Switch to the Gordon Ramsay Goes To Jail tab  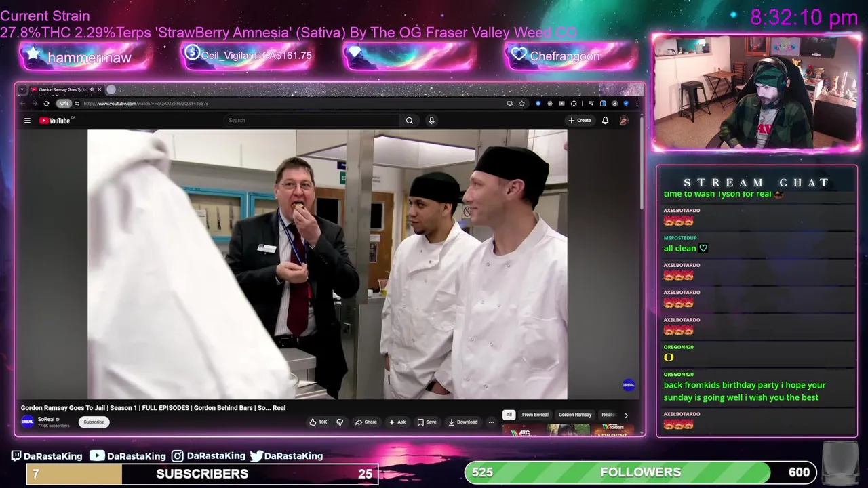62,89
